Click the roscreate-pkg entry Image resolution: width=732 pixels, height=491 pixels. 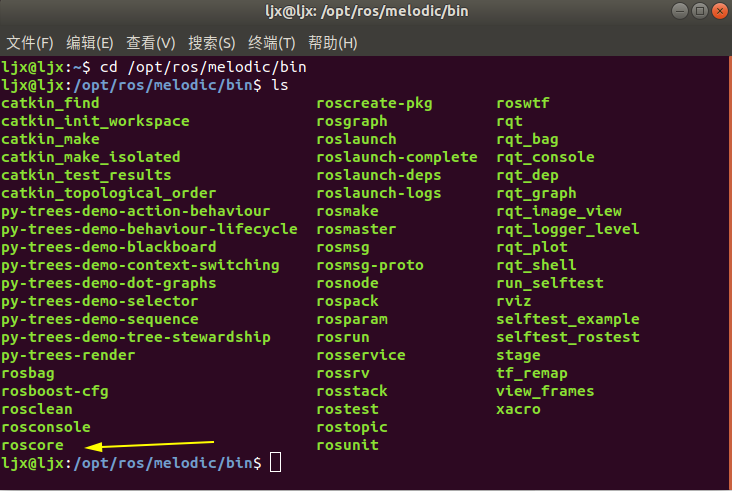(x=374, y=103)
